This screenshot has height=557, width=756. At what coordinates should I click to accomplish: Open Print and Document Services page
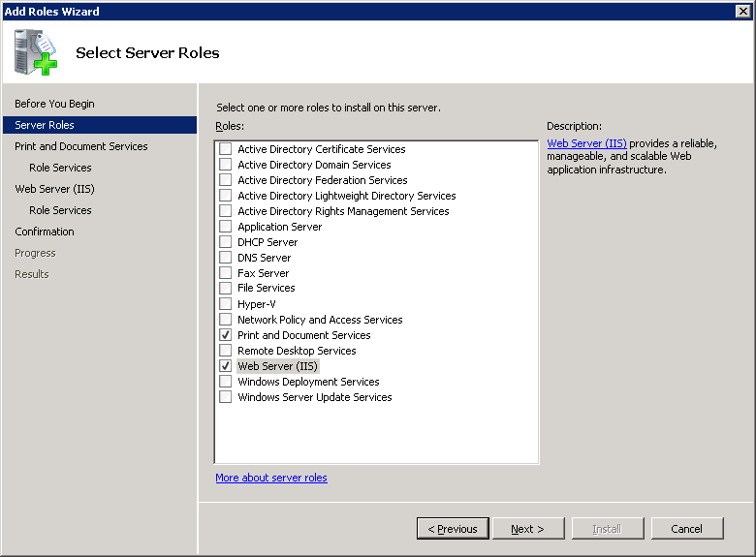pos(81,146)
